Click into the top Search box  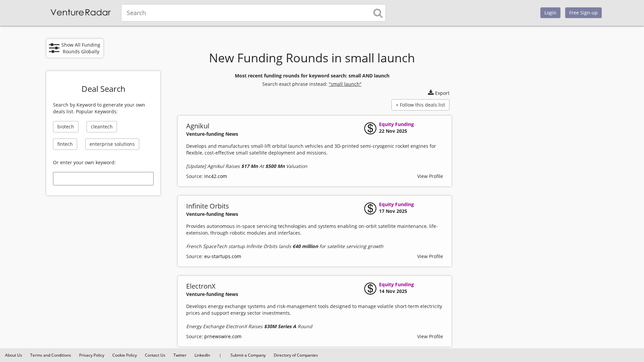tap(247, 13)
